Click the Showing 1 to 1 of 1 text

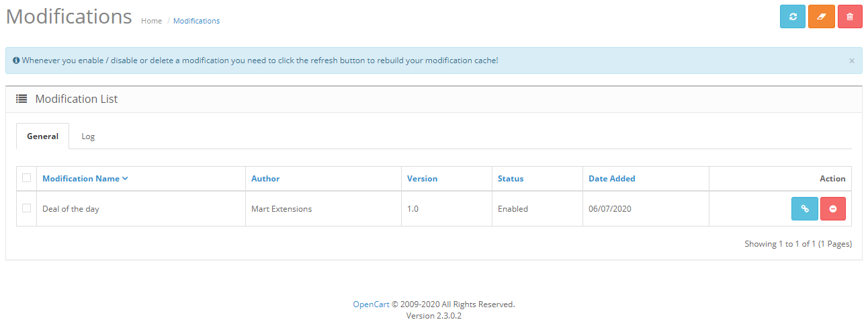tap(798, 244)
